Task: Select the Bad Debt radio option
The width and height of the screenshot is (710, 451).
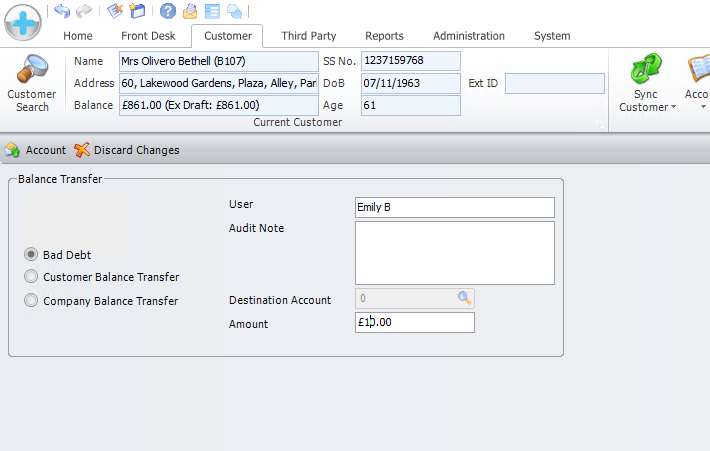Action: 32,255
